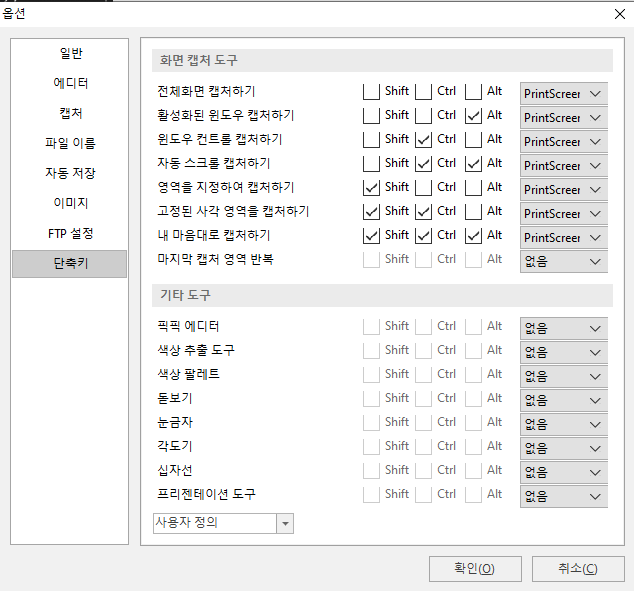Open key dropdown for 색상 팔레트
Viewport: 634px width, 591px height.
564,376
